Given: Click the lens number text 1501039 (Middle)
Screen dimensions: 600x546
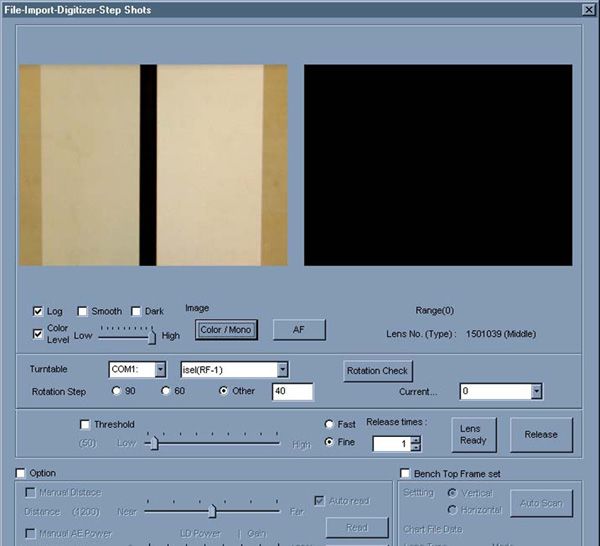Looking at the screenshot, I should [501, 334].
